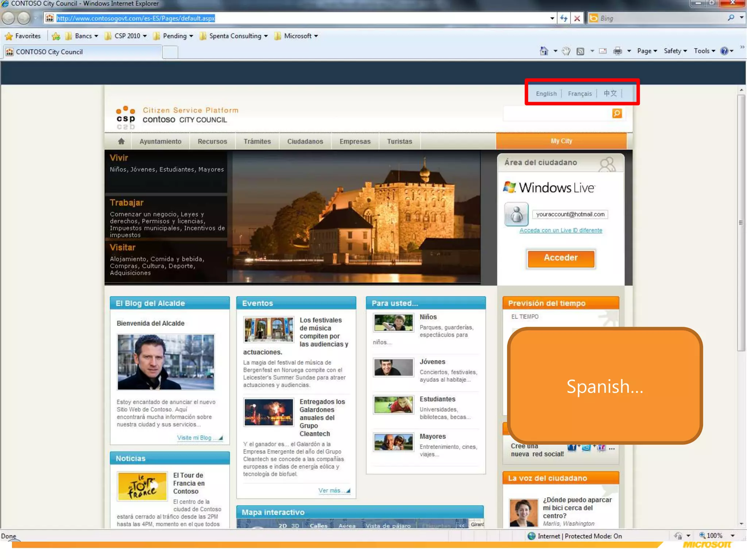The height and width of the screenshot is (560, 747).
Task: Click the Print icon in toolbar
Action: pos(618,51)
